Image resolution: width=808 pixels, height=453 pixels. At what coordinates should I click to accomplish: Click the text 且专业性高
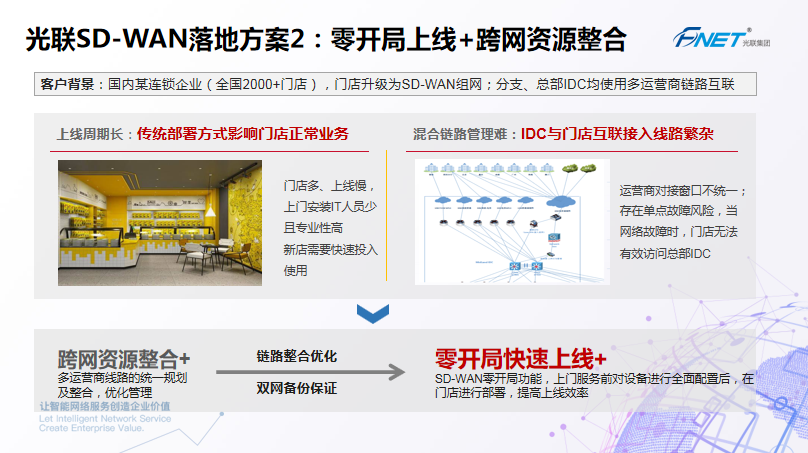click(x=313, y=228)
